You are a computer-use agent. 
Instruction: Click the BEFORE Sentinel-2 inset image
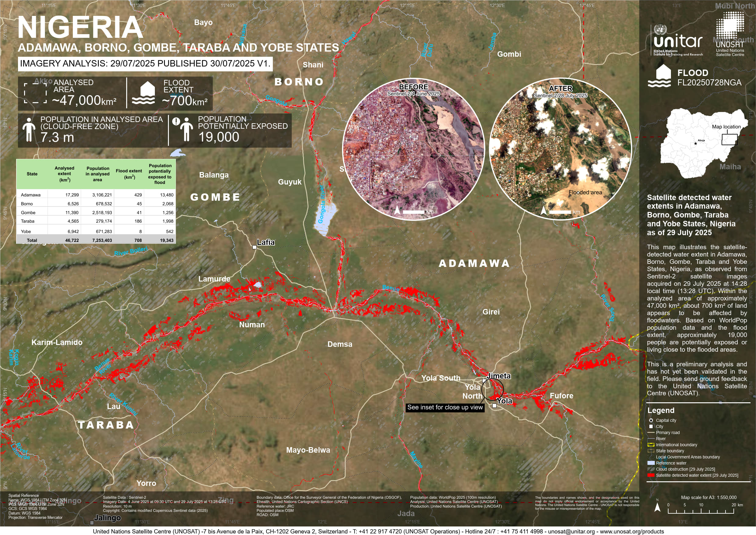click(x=413, y=149)
